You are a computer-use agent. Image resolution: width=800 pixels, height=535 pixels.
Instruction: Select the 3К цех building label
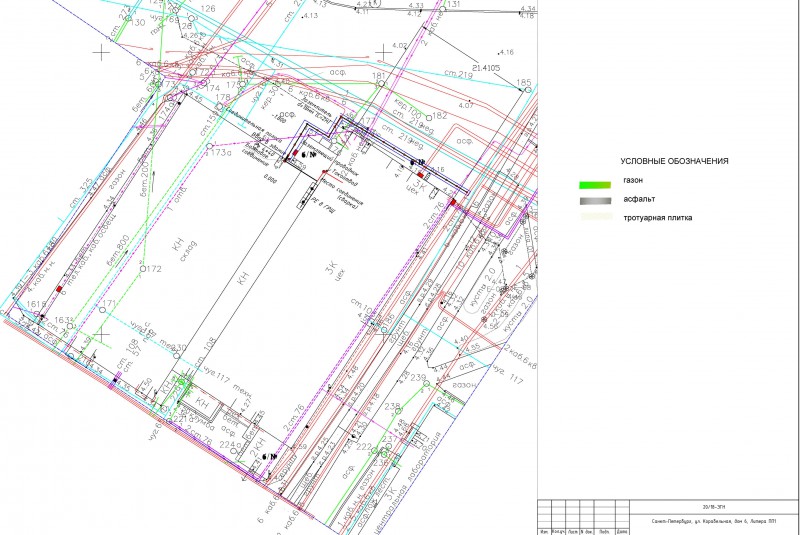click(335, 268)
